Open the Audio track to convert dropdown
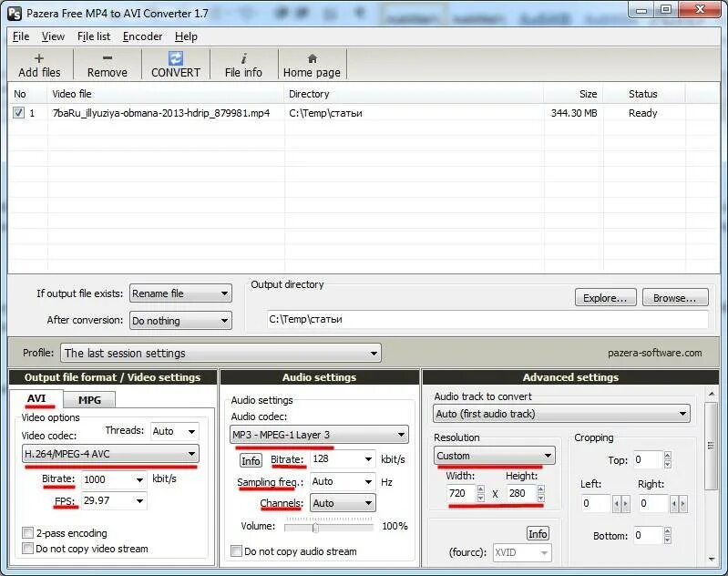 562,414
